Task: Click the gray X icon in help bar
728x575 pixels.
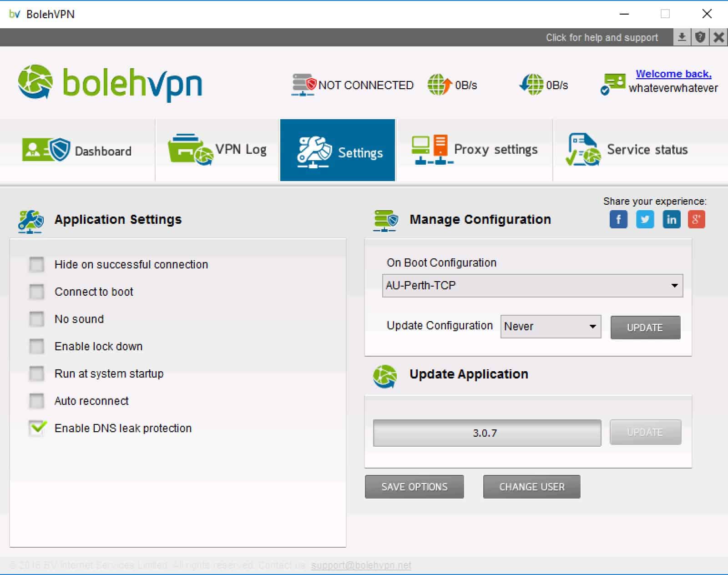Action: (719, 37)
